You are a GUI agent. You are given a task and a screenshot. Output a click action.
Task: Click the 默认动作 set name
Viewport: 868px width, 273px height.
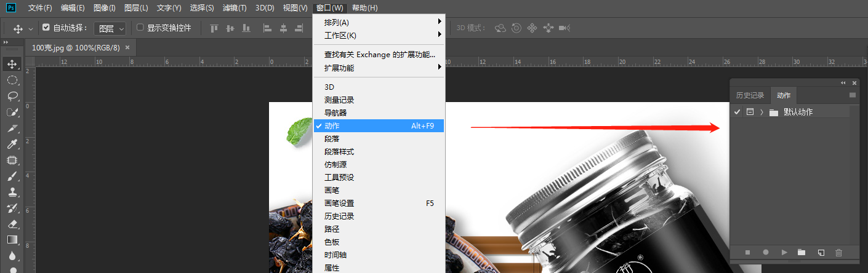point(798,112)
